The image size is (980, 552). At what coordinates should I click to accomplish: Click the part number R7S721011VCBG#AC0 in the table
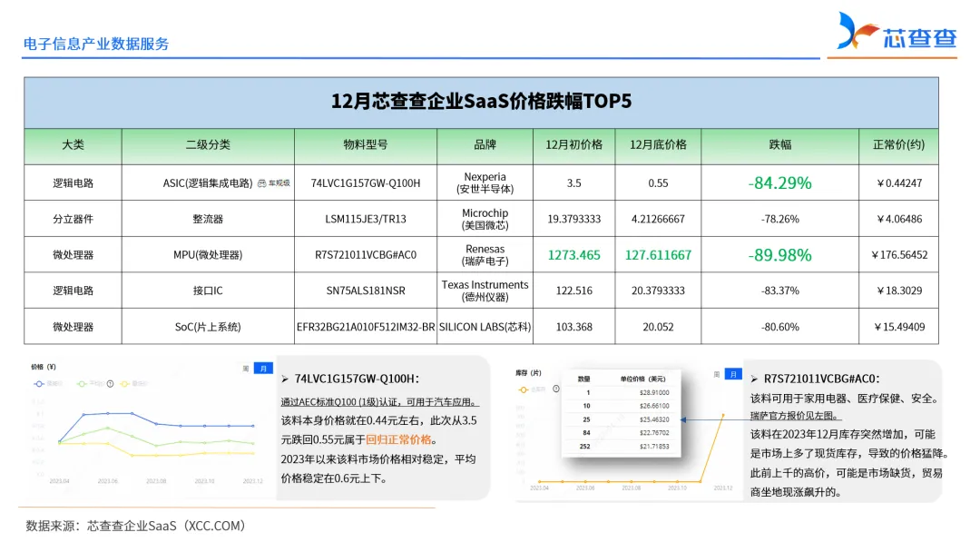pos(366,255)
